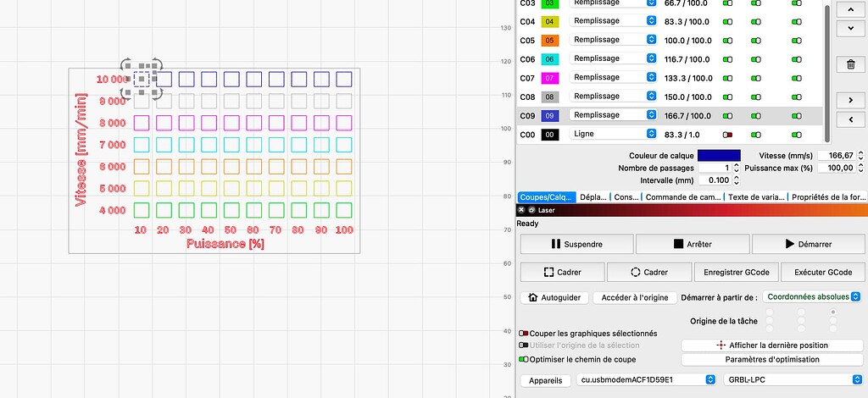
Task: Click the left-chevron button beside layer list
Action: pyautogui.click(x=850, y=119)
